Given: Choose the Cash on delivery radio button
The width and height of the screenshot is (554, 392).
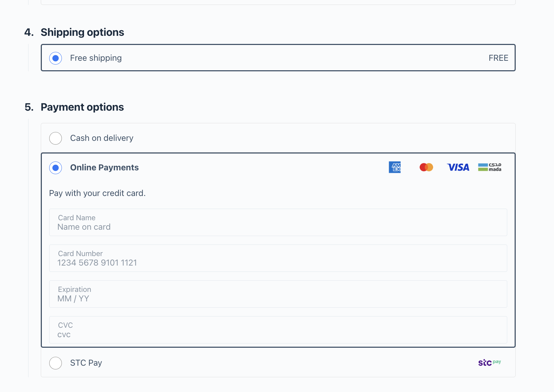Looking at the screenshot, I should click(56, 138).
